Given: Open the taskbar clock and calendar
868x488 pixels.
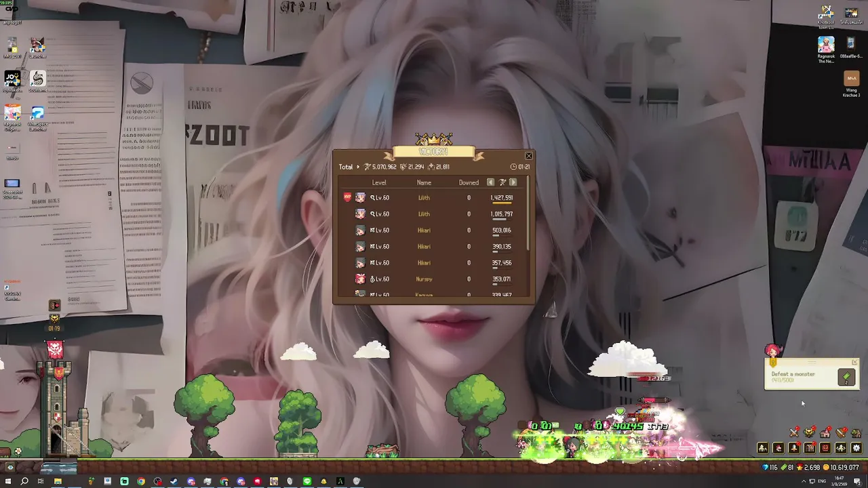Looking at the screenshot, I should tap(841, 481).
